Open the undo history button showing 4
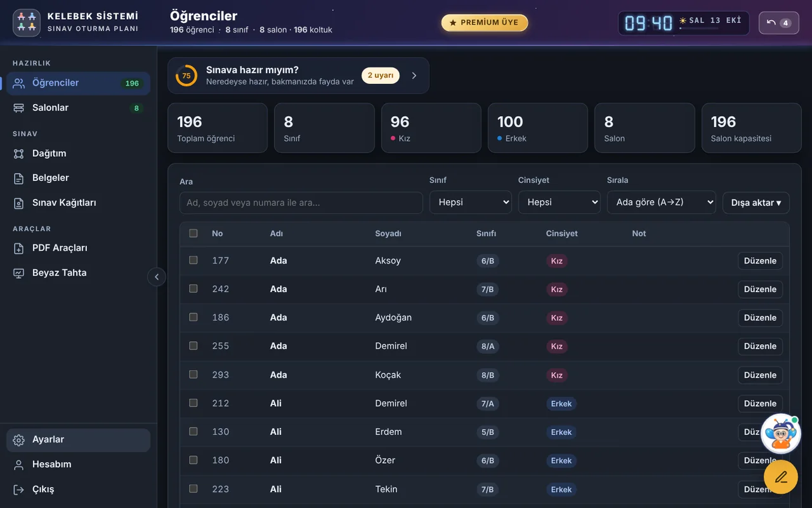 coord(779,23)
